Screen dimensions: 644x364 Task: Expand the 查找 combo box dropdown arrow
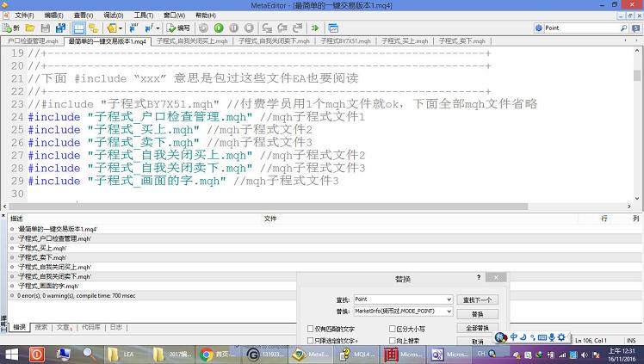pyautogui.click(x=449, y=299)
